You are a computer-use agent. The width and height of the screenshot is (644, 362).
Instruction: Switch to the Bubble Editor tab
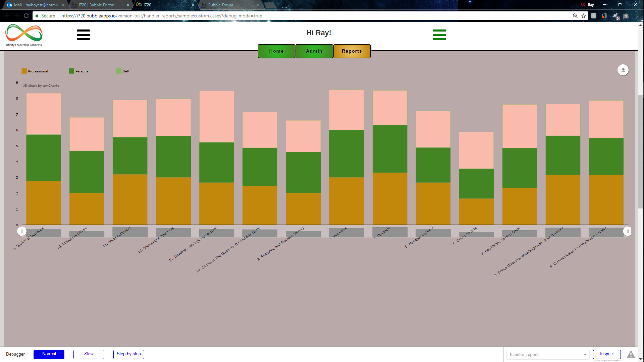(100, 5)
